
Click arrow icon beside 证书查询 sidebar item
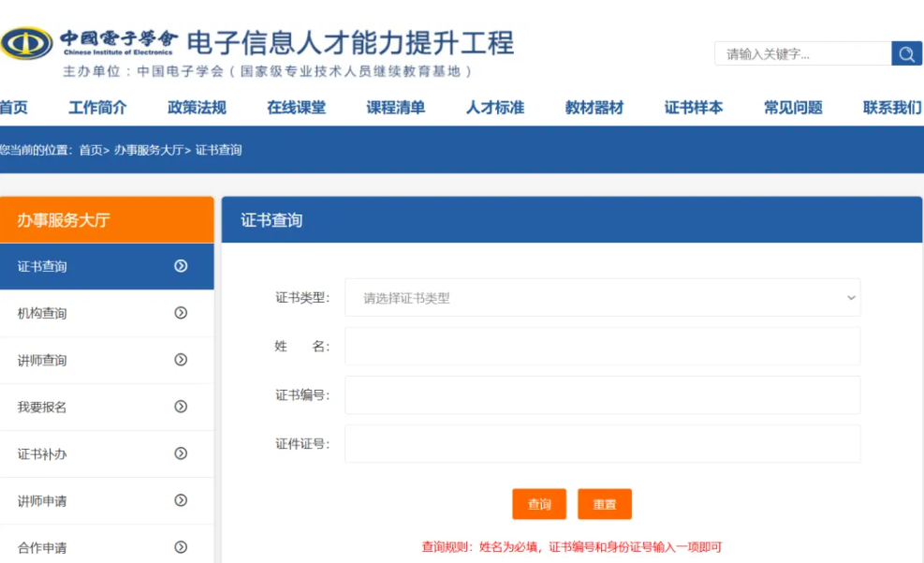[181, 266]
